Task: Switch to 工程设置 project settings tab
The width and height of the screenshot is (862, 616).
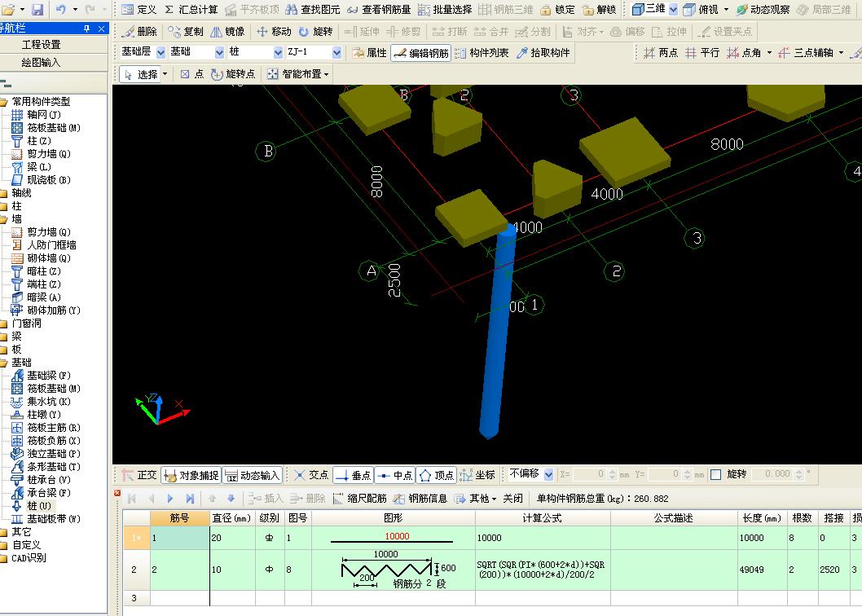Action: click(41, 45)
